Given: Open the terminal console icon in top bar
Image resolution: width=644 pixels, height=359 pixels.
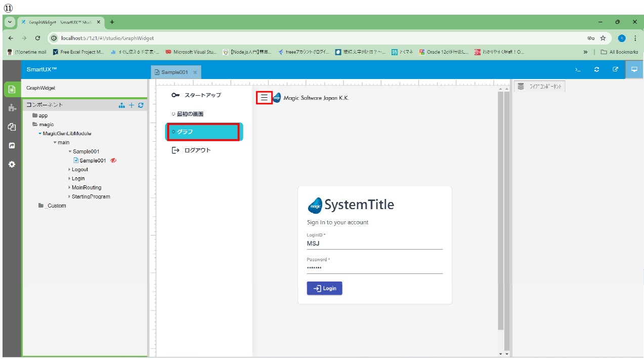Looking at the screenshot, I should coord(578,70).
